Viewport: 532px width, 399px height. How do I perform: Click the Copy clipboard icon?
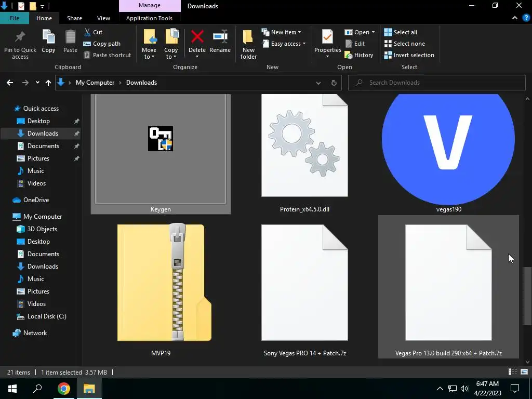[48, 37]
